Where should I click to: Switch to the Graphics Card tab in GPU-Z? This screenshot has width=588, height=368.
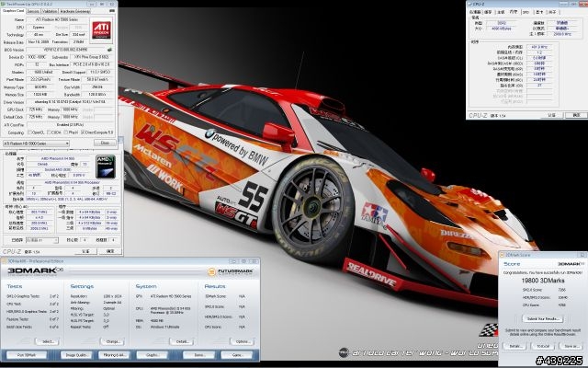pos(13,11)
